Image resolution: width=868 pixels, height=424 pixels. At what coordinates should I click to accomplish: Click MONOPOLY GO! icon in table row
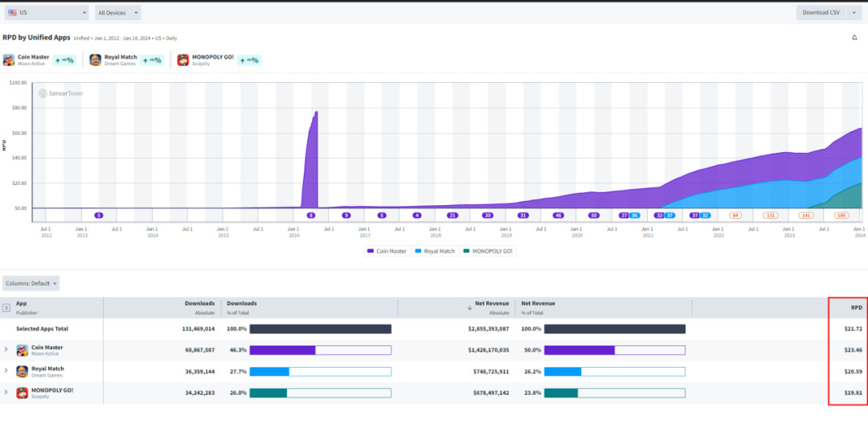[x=23, y=392]
